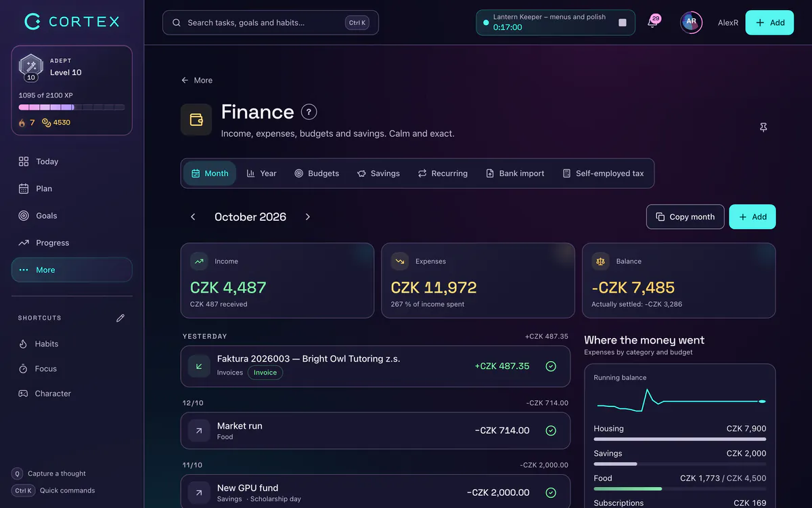Open the Adept level 10 badge

pos(31,67)
